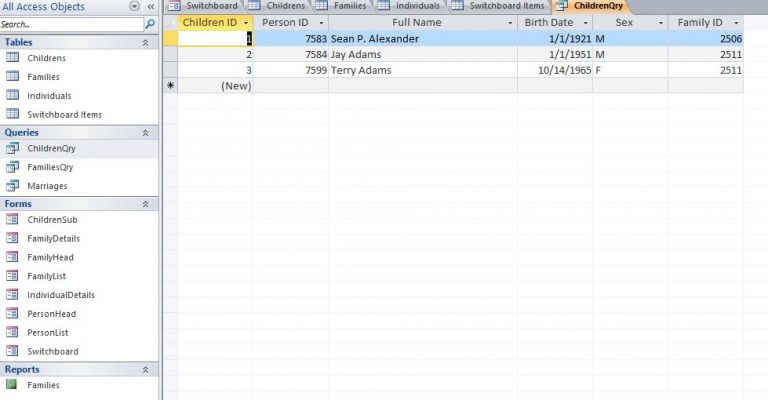Image resolution: width=768 pixels, height=400 pixels.
Task: Switch to the Switchboard tab
Action: tap(205, 6)
